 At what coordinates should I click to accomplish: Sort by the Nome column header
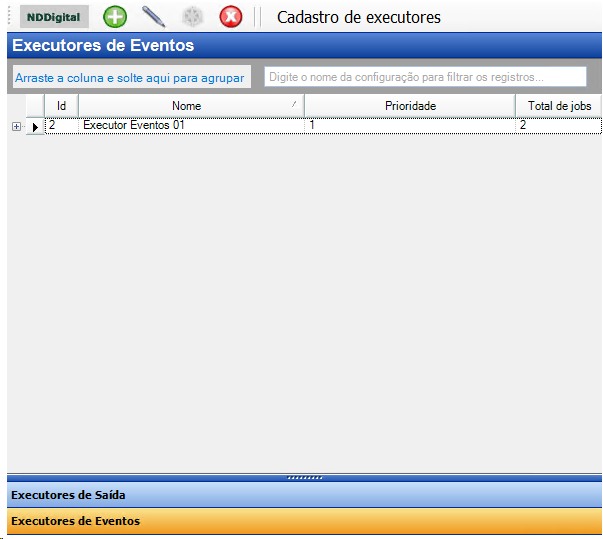[x=191, y=106]
